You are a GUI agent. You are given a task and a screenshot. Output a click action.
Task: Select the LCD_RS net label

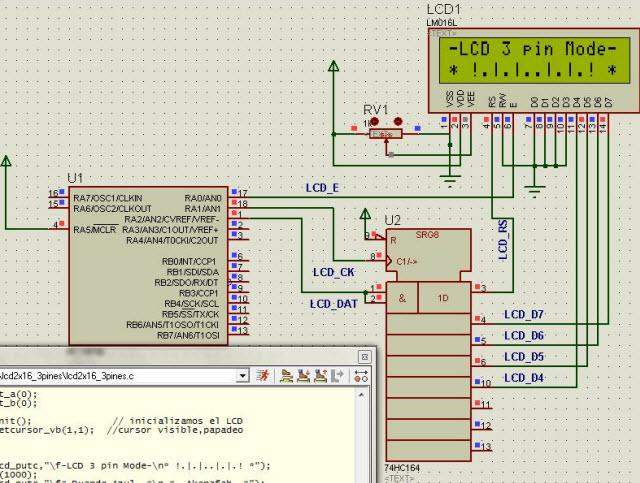tap(503, 240)
